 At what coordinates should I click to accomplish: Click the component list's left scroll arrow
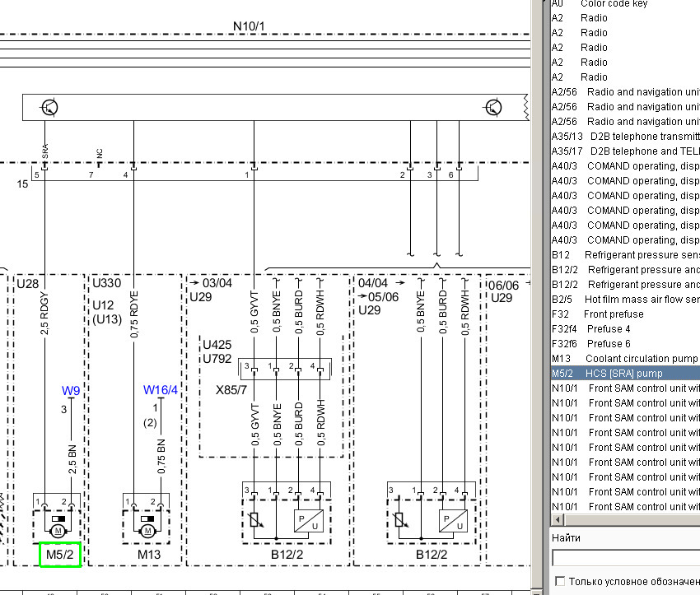click(x=558, y=519)
